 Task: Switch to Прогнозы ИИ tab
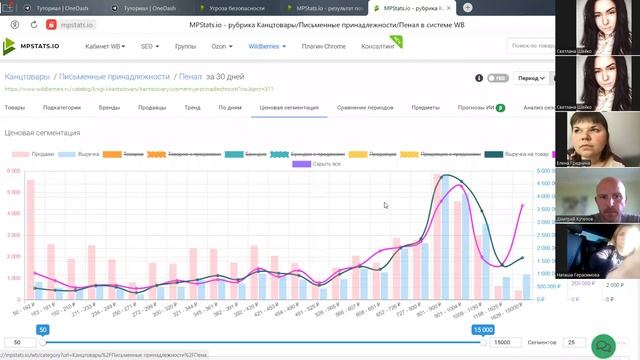pyautogui.click(x=481, y=108)
